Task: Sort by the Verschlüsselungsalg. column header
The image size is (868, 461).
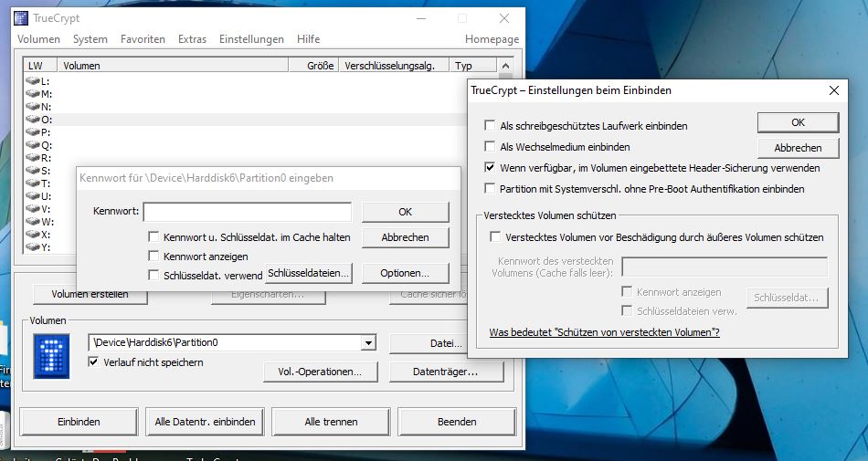Action: [394, 66]
